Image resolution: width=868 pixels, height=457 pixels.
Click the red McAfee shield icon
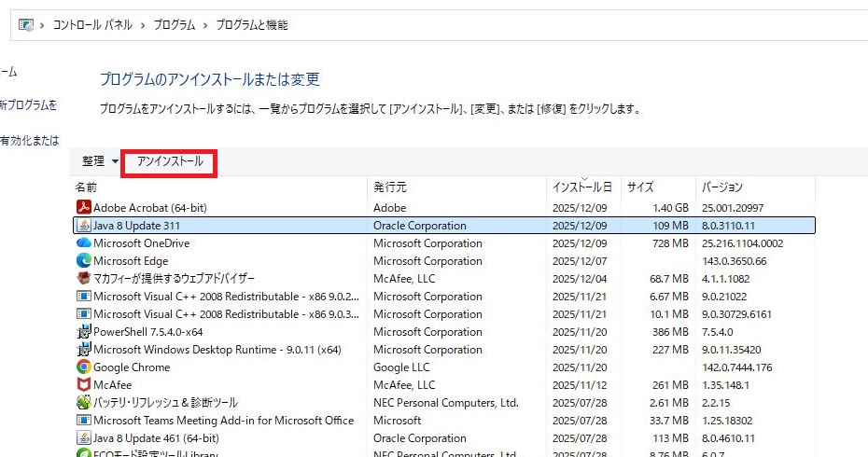pos(83,385)
